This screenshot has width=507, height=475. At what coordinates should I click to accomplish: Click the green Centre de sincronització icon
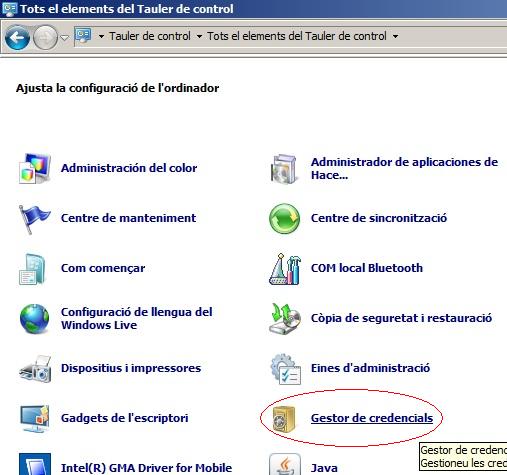[284, 219]
